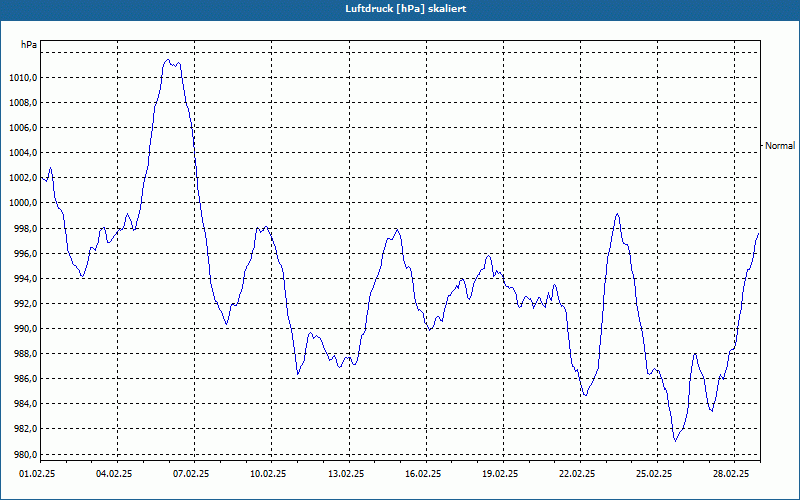Click the pressure peak of about 999 hPa after 22.02.25
800x500 pixels.
click(x=617, y=214)
